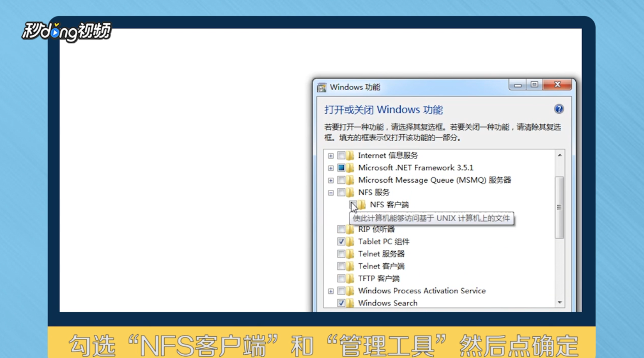This screenshot has height=358, width=644.
Task: Select the "Windows Search" label
Action: tap(388, 303)
